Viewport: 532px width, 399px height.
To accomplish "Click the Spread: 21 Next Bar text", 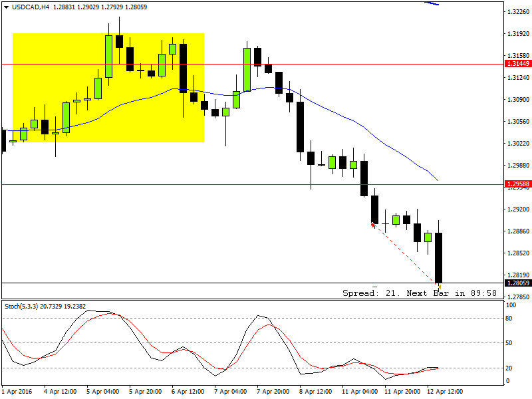I will tap(420, 293).
